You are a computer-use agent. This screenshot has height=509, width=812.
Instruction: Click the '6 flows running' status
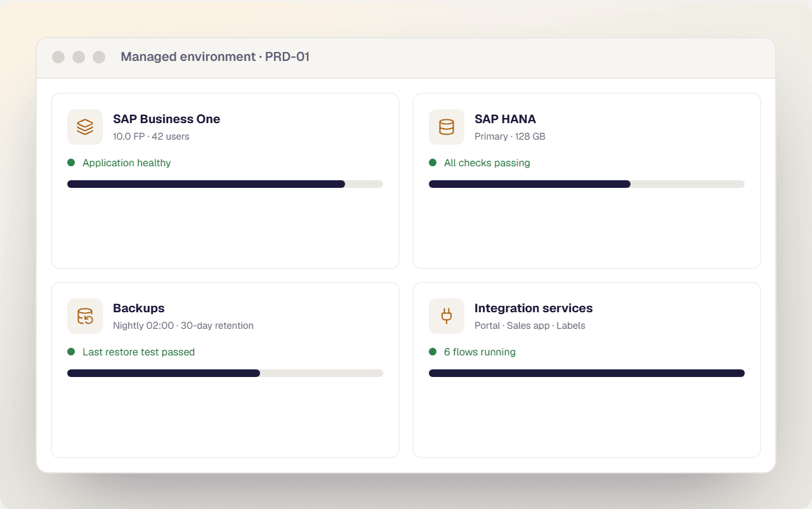tap(480, 352)
